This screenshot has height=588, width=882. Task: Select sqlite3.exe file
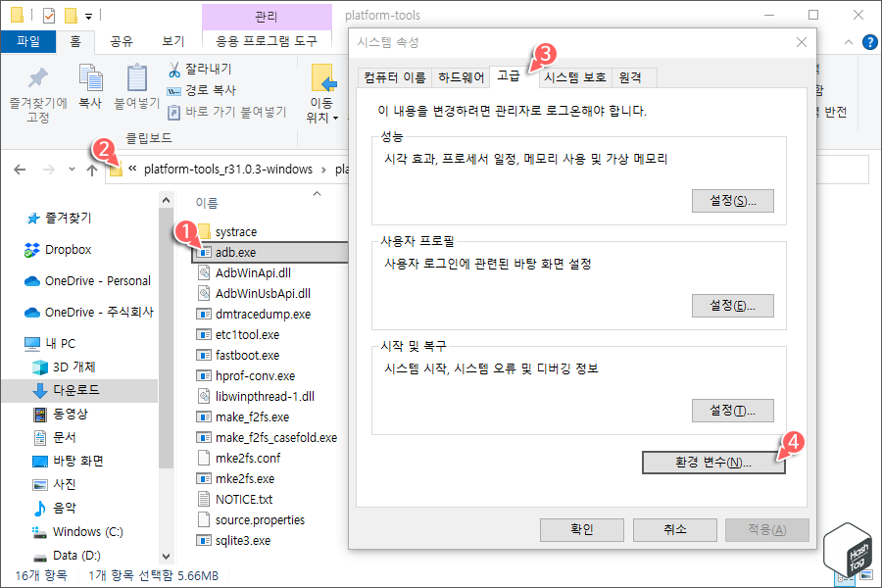233,541
